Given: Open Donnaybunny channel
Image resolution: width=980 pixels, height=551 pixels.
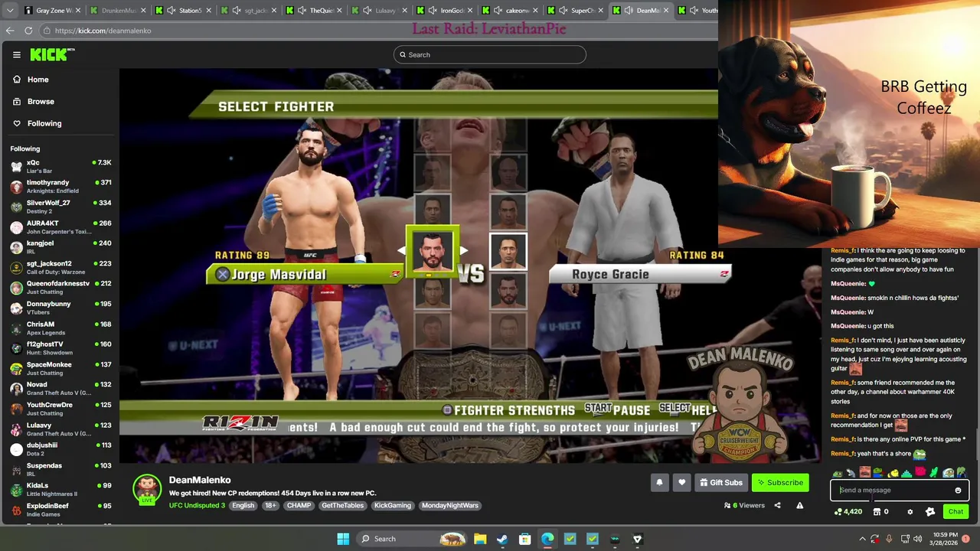Looking at the screenshot, I should tap(60, 308).
